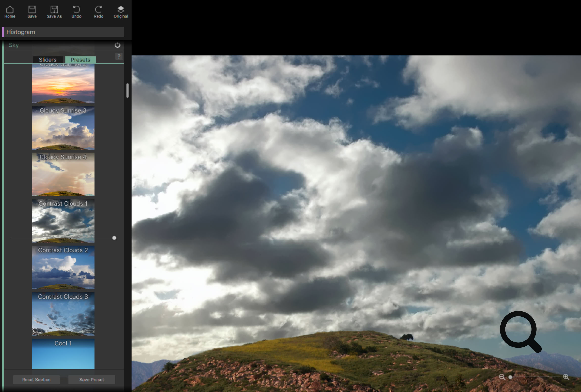Zoom out using the minus magnifier
Screen dimensions: 581x392
pos(503,377)
